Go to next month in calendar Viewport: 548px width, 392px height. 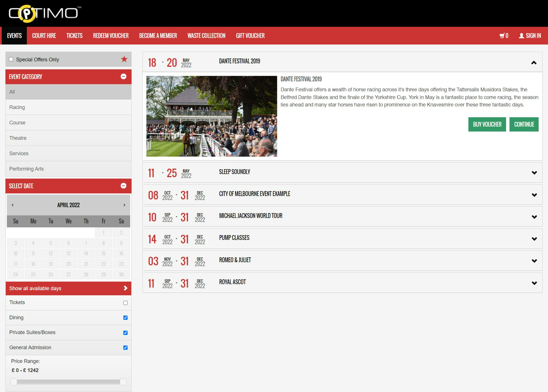pos(124,205)
